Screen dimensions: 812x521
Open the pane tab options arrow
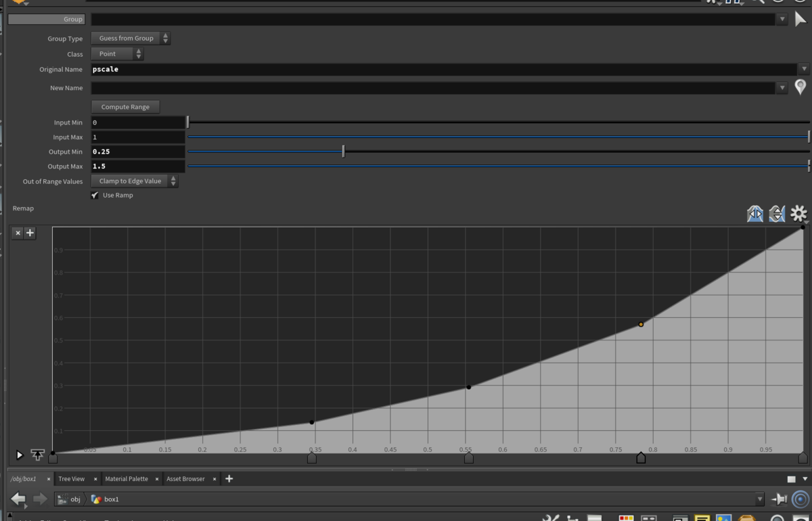click(806, 479)
